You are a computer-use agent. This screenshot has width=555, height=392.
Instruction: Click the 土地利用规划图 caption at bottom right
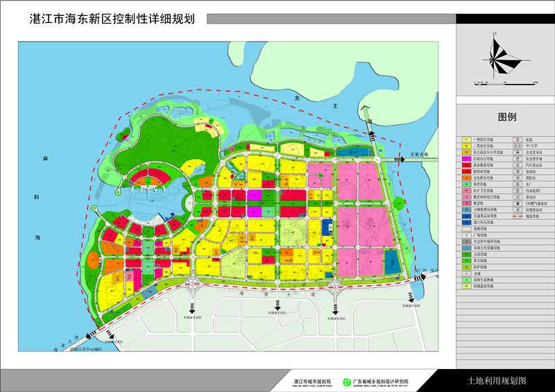pyautogui.click(x=497, y=381)
